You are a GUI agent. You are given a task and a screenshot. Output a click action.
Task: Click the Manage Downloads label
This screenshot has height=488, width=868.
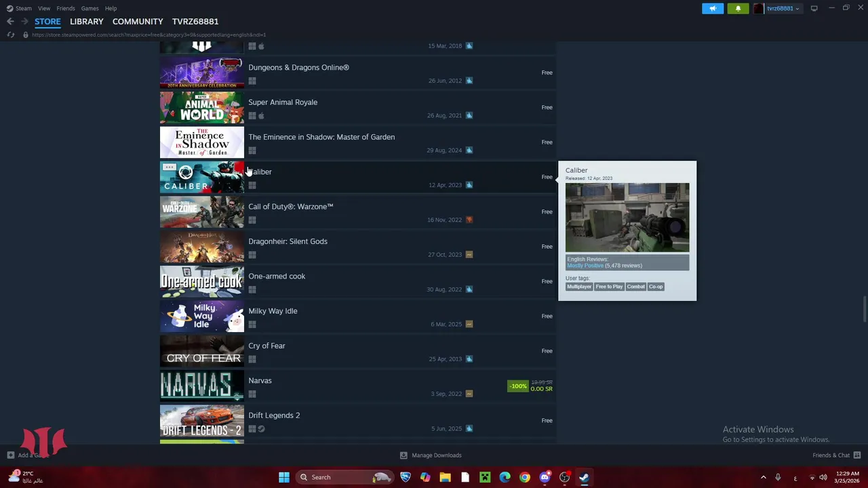click(437, 455)
